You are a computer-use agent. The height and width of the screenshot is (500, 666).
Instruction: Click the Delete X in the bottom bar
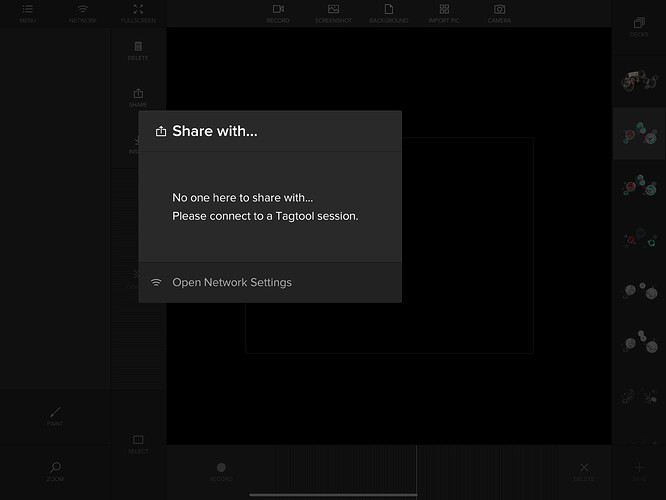click(584, 470)
